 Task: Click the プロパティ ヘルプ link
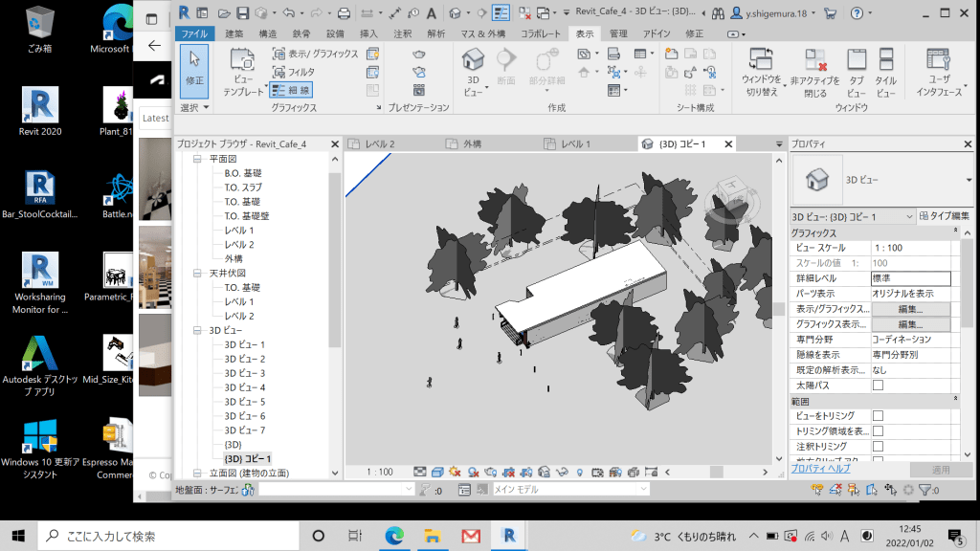[820, 469]
